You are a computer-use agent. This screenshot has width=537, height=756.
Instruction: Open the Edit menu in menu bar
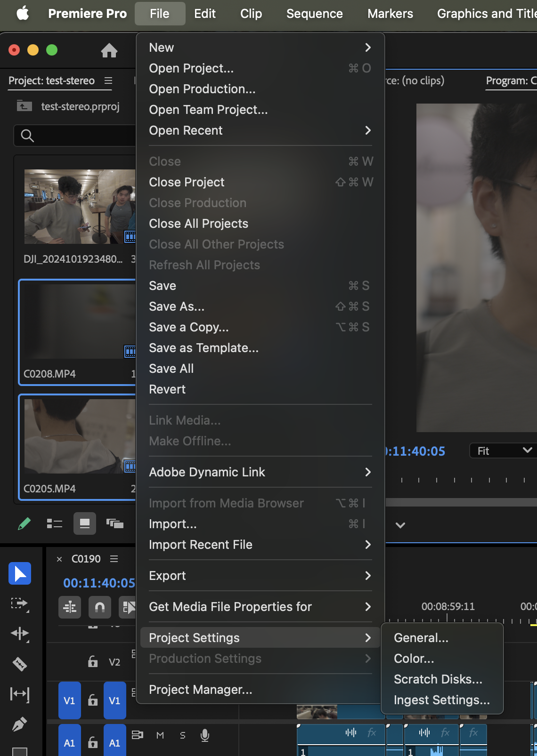[205, 14]
